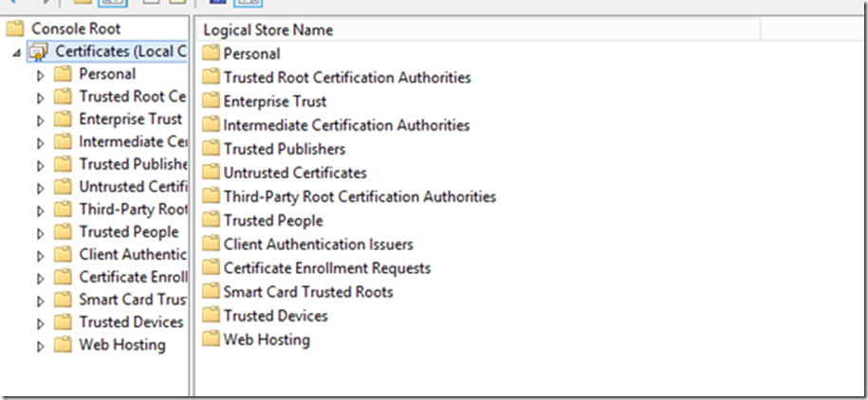Expand the Personal node in tree

pos(40,76)
